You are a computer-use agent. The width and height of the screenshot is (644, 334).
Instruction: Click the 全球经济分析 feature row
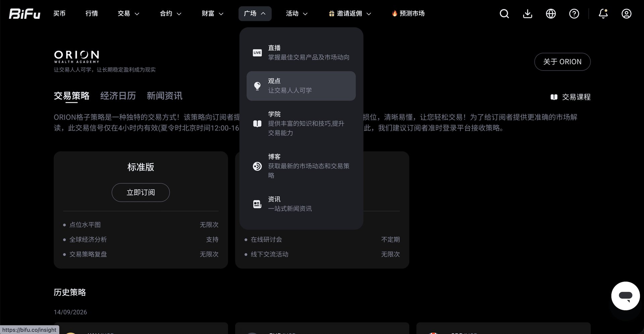click(141, 240)
